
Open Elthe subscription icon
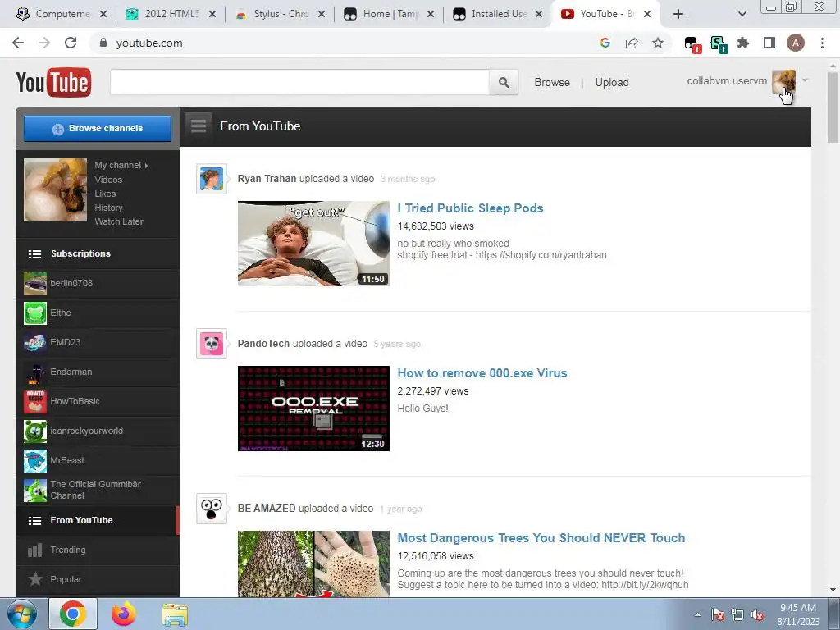click(x=34, y=313)
